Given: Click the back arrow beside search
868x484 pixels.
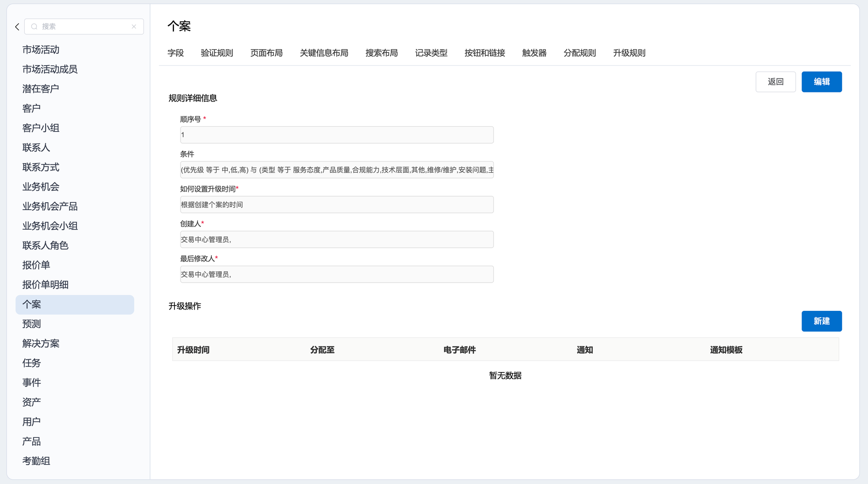Looking at the screenshot, I should tap(17, 27).
